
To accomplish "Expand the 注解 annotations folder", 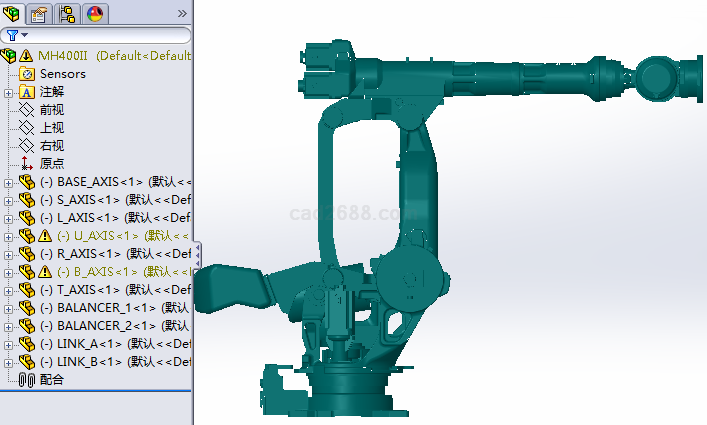I will [9, 92].
